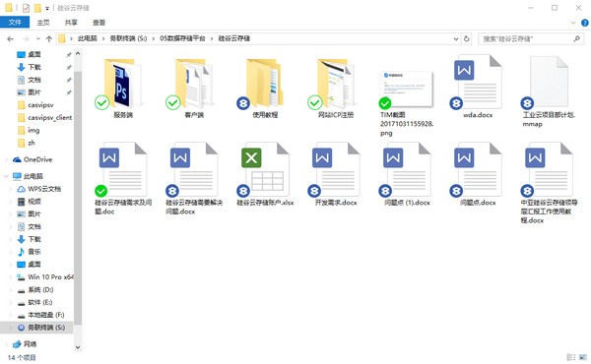Viewport: 591px width, 364px height.
Task: Click the Properties quick access icon in title bar
Action: click(26, 8)
